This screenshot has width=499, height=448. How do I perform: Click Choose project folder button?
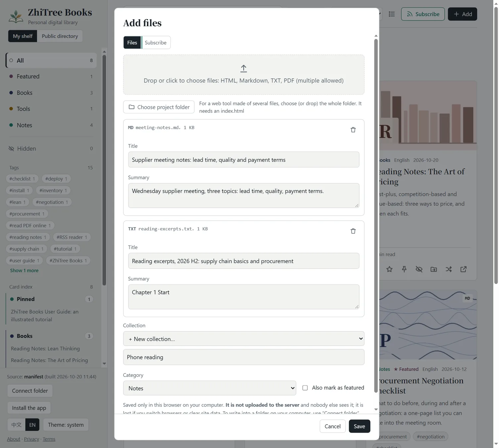pos(159,107)
